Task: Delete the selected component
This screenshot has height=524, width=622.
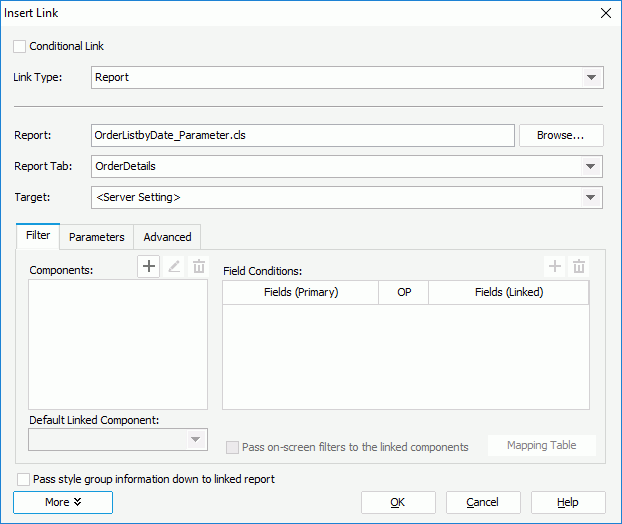Action: (199, 266)
